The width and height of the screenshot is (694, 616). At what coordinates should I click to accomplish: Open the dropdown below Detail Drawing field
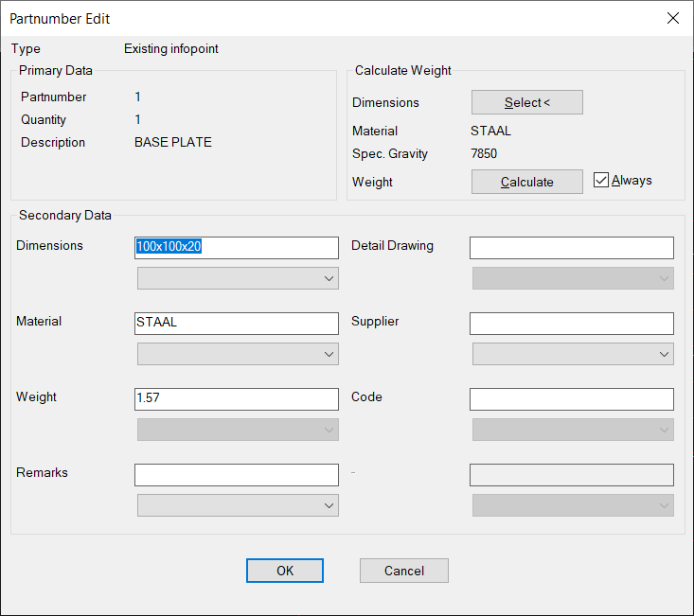[573, 278]
